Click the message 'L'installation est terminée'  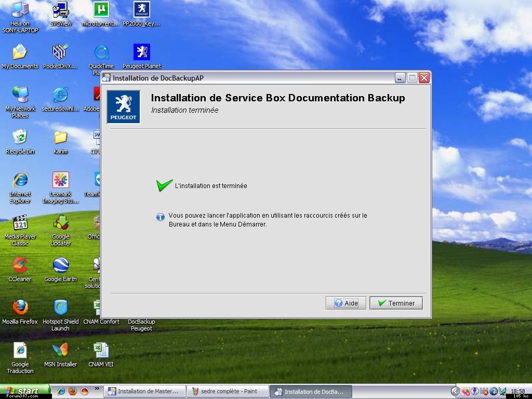pyautogui.click(x=211, y=185)
